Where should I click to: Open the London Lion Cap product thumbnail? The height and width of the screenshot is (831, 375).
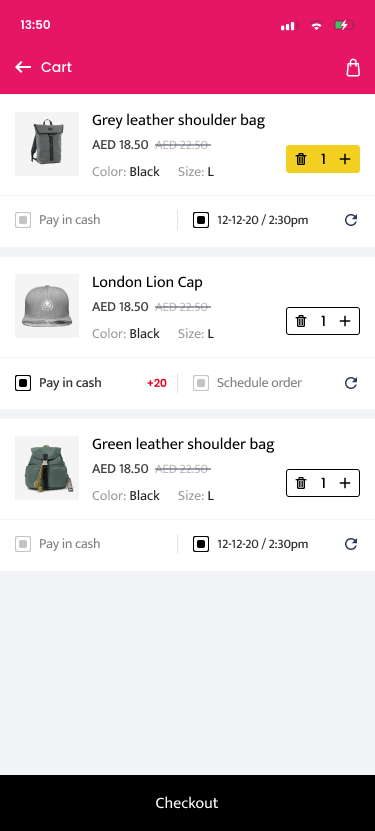47,306
